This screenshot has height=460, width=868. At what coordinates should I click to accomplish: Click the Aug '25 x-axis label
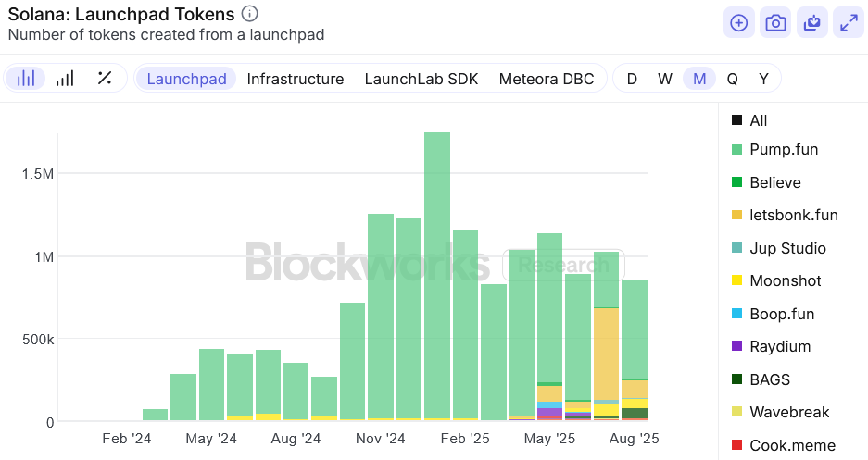(x=634, y=439)
